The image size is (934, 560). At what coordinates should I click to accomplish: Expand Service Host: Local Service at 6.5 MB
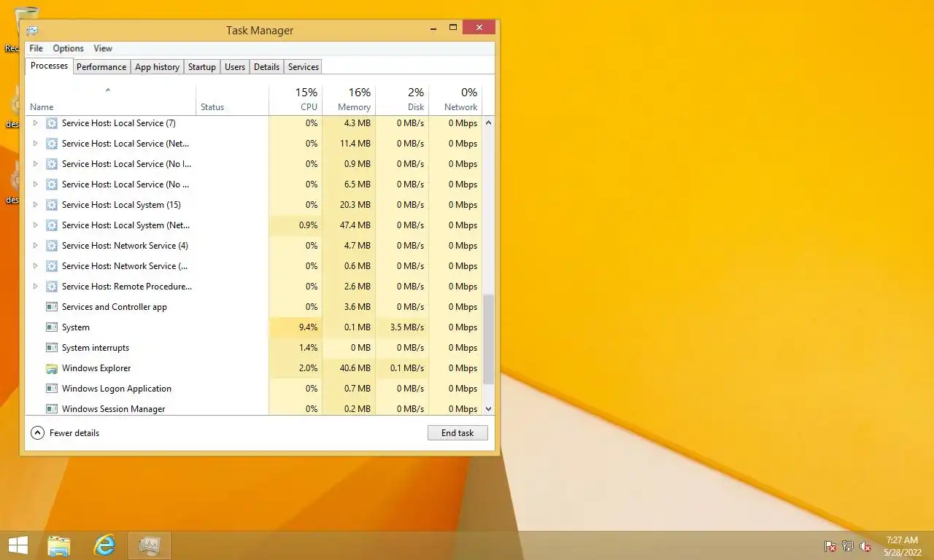click(x=35, y=184)
